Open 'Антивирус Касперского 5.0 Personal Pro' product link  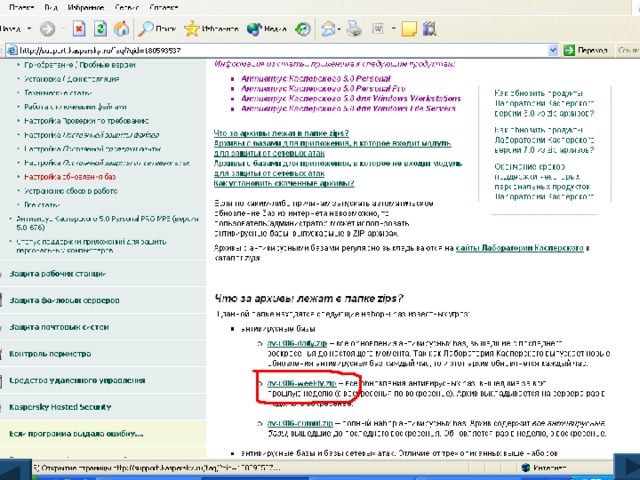301,87
